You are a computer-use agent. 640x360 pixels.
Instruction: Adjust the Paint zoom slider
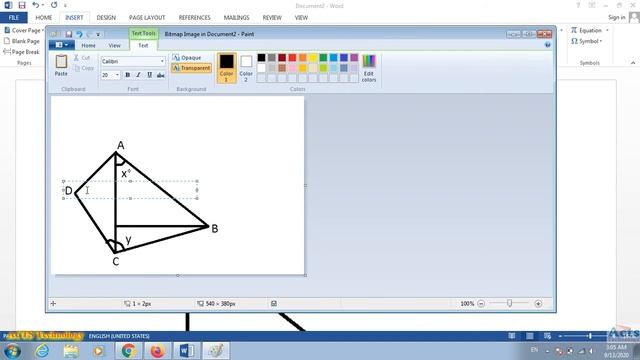pyautogui.click(x=509, y=303)
